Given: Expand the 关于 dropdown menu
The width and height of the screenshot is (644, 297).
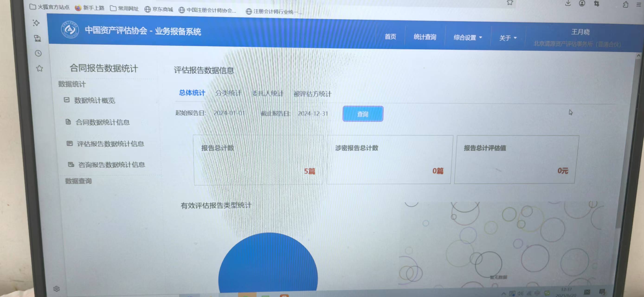Looking at the screenshot, I should (508, 38).
